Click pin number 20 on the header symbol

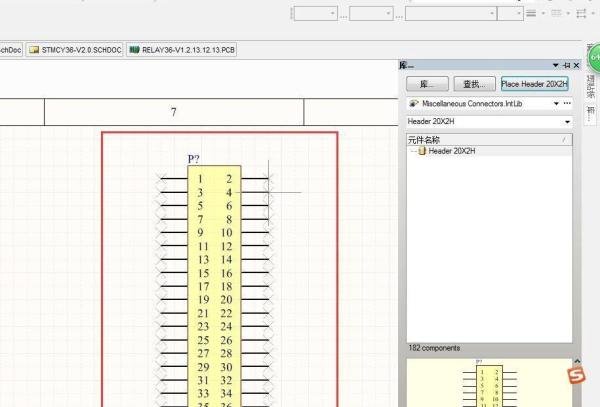coord(226,300)
